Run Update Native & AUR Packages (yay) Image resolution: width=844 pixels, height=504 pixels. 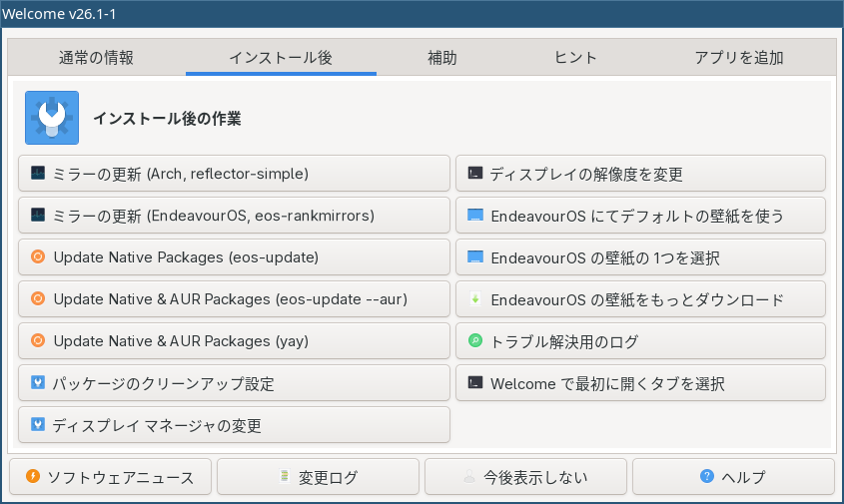(234, 341)
